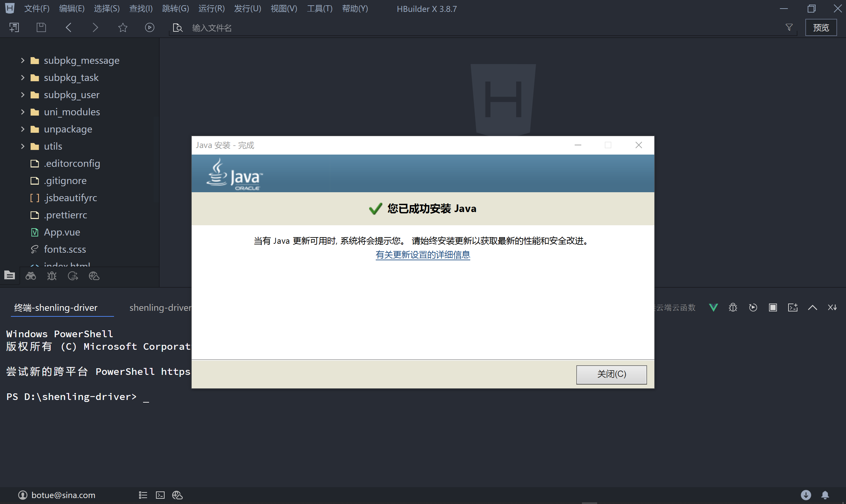Open App.vue in the file tree
Screen dimensions: 846x504
tap(62, 232)
